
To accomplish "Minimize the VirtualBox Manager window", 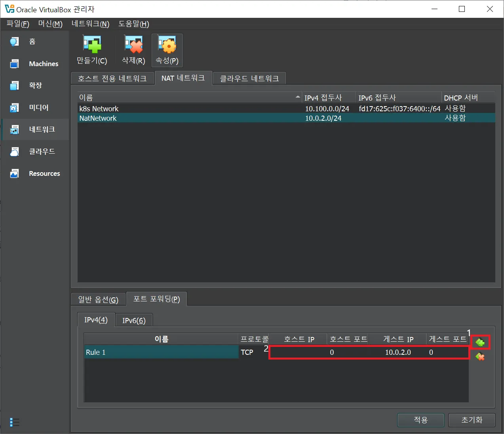I will [434, 9].
